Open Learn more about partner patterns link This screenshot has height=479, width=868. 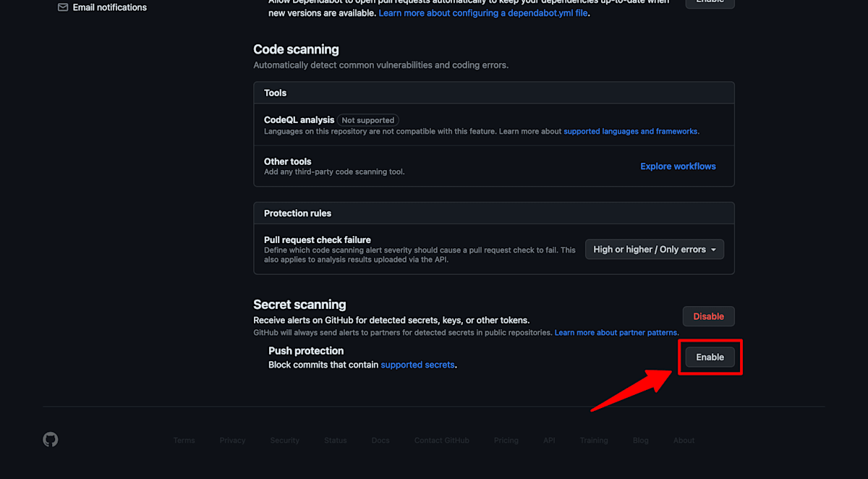pyautogui.click(x=616, y=333)
